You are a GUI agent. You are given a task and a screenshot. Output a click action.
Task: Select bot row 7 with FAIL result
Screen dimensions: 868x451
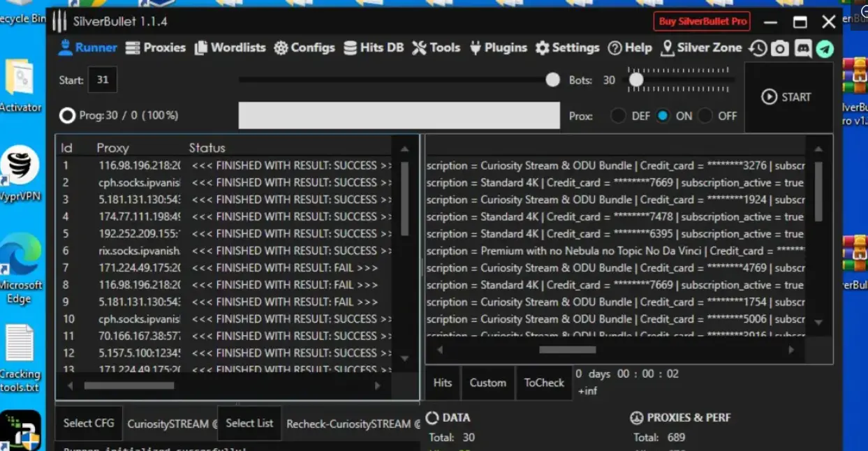(225, 267)
